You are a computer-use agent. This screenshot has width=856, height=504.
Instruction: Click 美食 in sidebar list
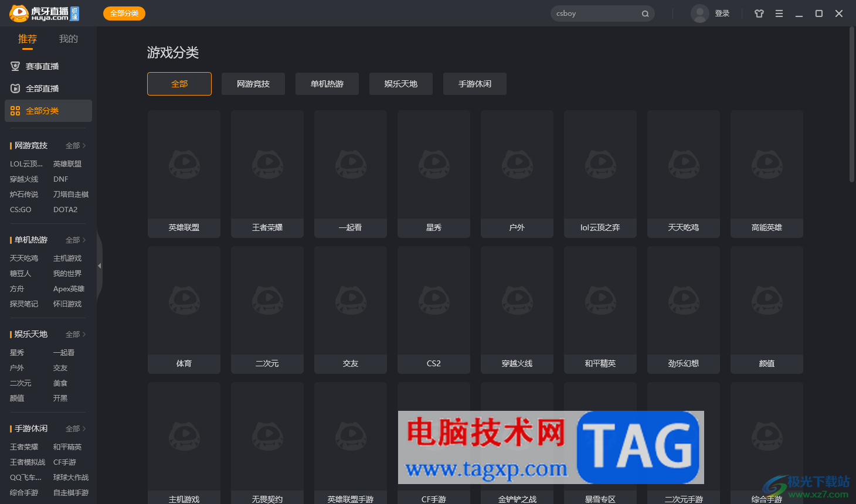click(60, 383)
